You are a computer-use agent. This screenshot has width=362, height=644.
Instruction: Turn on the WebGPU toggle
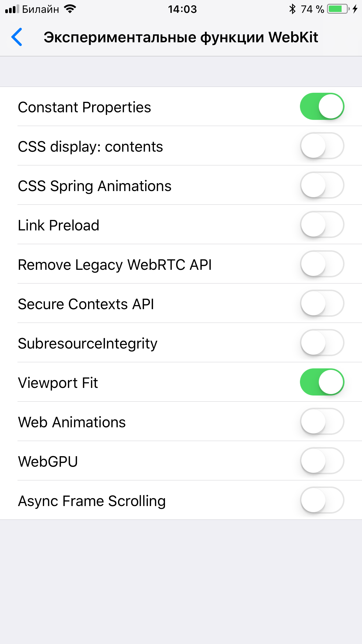coord(322,461)
